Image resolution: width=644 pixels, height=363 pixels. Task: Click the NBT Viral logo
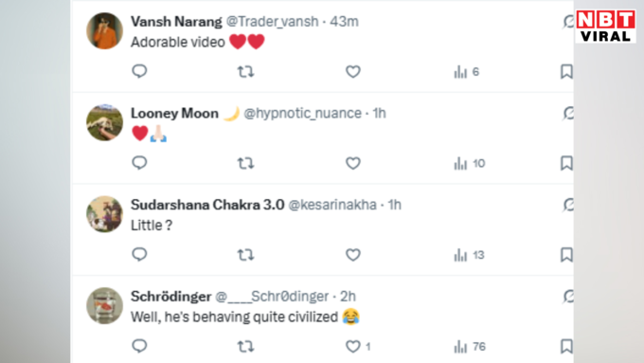(606, 26)
